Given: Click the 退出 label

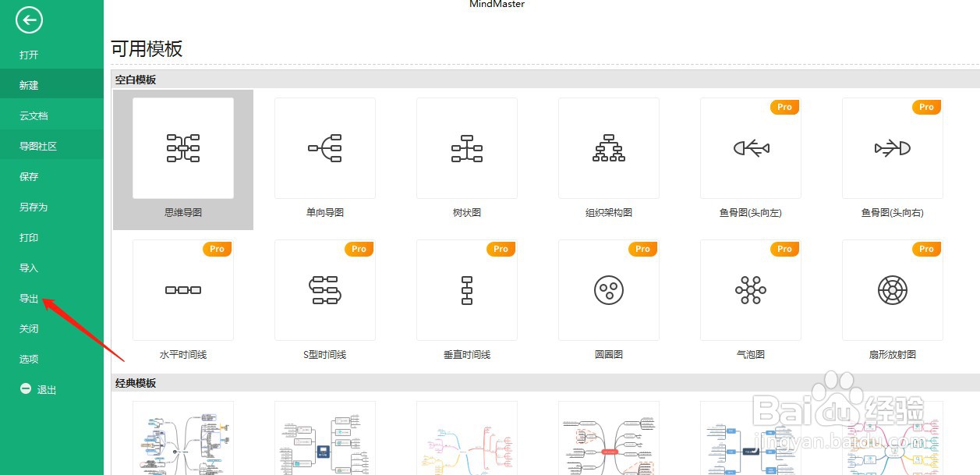Looking at the screenshot, I should tap(47, 390).
